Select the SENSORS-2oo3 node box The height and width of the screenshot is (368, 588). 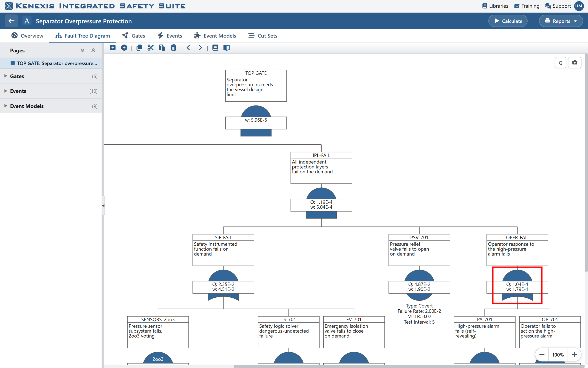(x=158, y=332)
